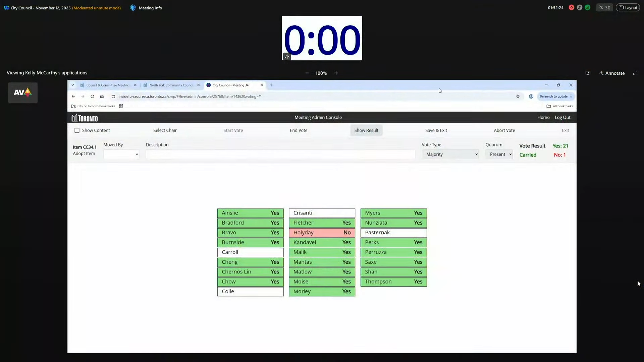Click the browser back arrow
The height and width of the screenshot is (362, 644).
[73, 96]
